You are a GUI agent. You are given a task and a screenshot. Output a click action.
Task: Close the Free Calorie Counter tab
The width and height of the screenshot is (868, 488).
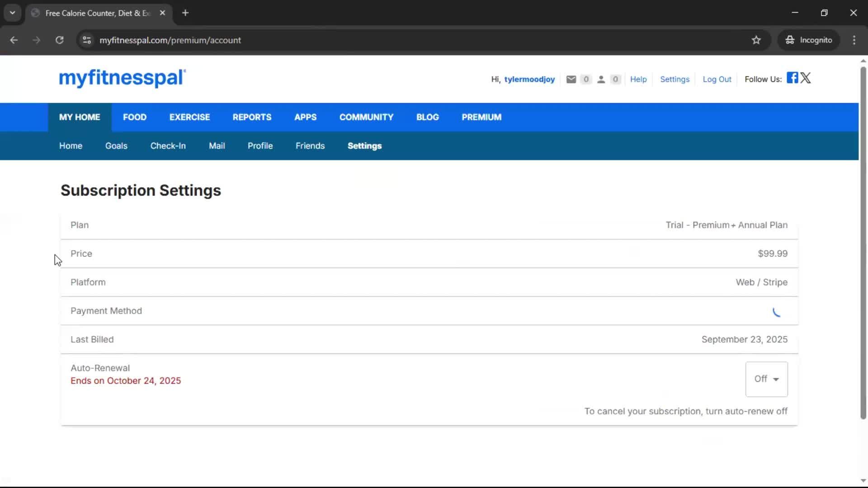[162, 13]
